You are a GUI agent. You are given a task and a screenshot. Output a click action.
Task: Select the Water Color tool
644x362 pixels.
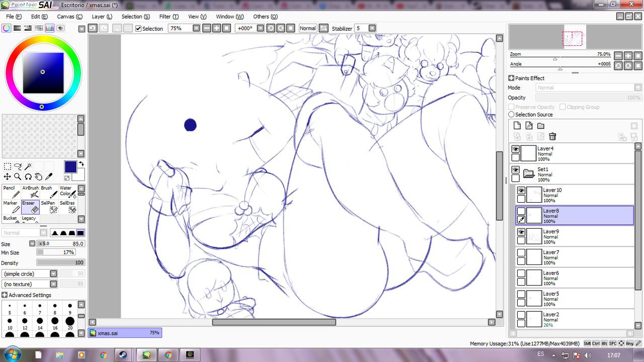coord(67,192)
